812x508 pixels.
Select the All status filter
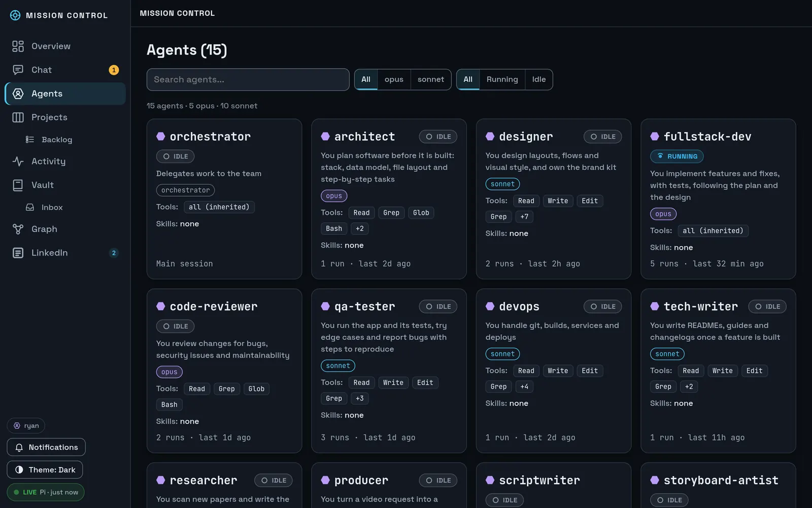click(468, 80)
